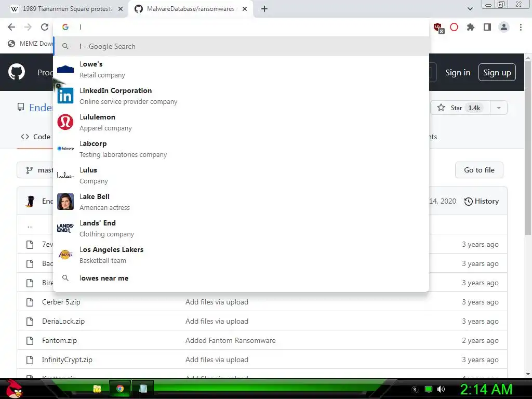Screen dimensions: 532x399
Task: Choose the Labcorp suggestion
Action: [x=241, y=149]
